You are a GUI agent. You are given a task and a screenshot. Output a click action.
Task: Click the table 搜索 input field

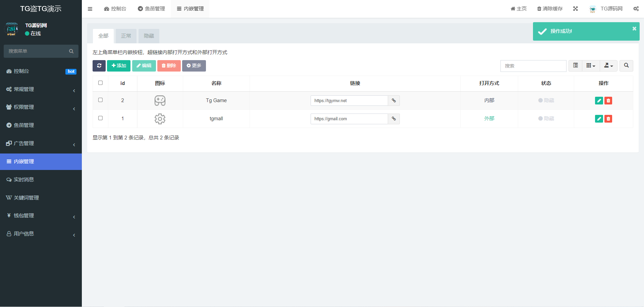pos(533,66)
